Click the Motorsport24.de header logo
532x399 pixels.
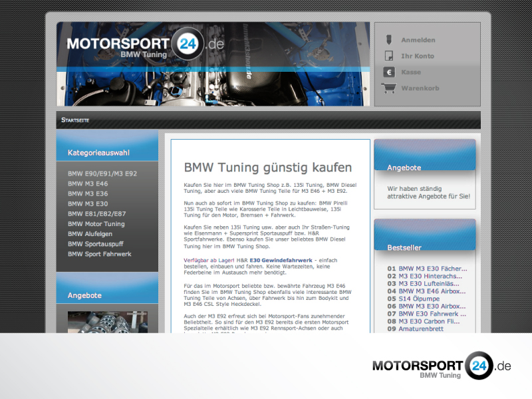coord(146,45)
